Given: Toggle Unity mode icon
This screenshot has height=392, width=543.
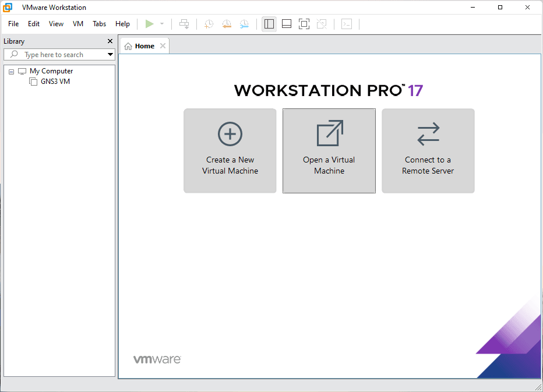Looking at the screenshot, I should point(321,24).
